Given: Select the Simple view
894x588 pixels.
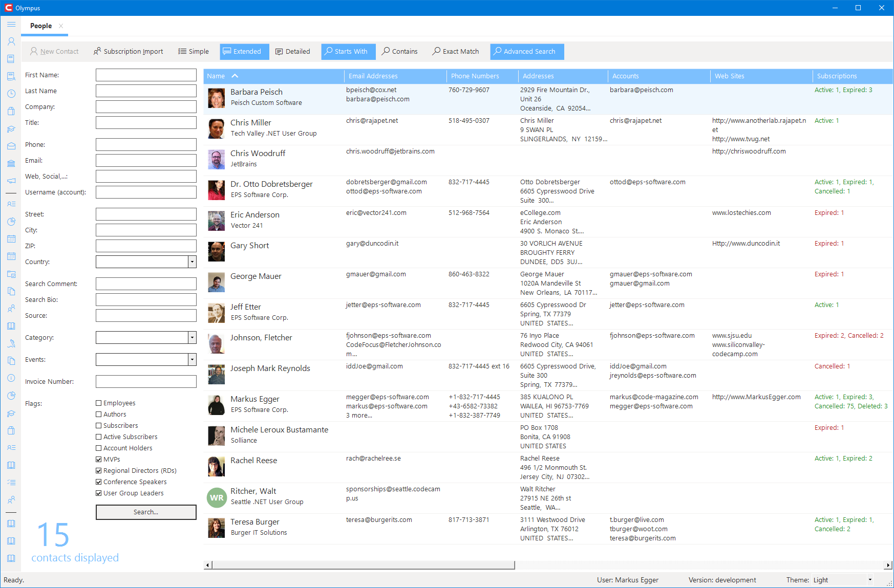Looking at the screenshot, I should click(x=194, y=52).
